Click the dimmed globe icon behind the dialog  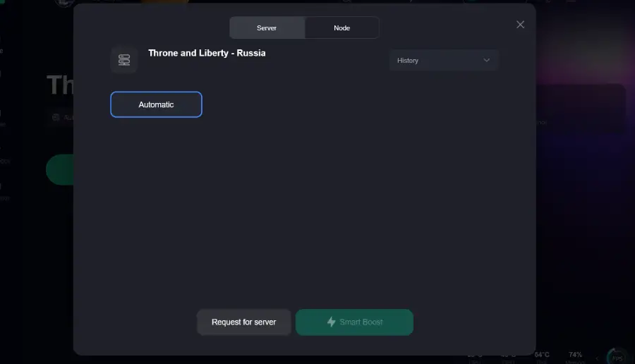[x=56, y=118]
